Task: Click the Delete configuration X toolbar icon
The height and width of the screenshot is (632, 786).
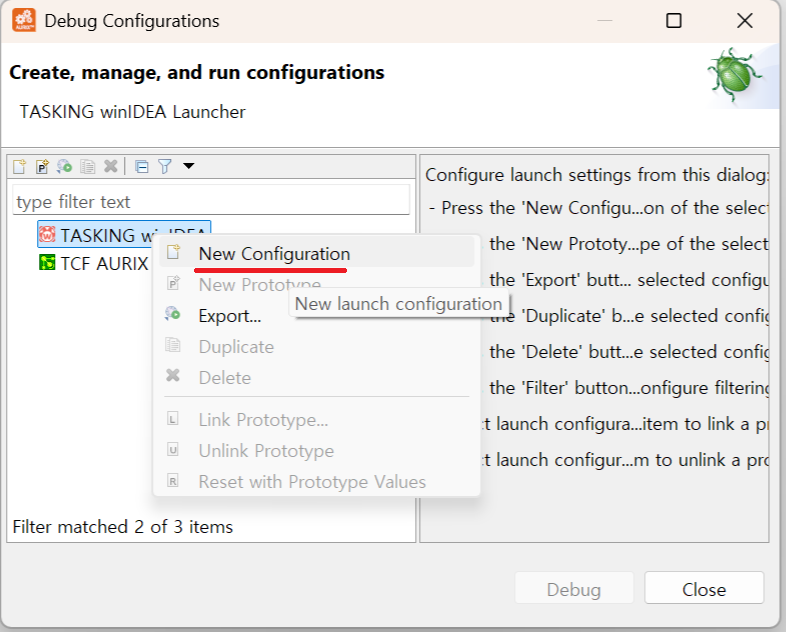Action: (111, 167)
